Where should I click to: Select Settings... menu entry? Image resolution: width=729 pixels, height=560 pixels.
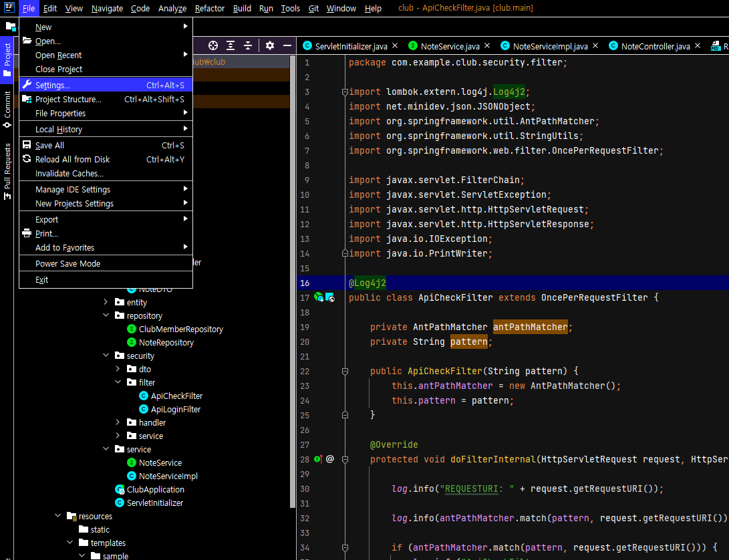106,85
